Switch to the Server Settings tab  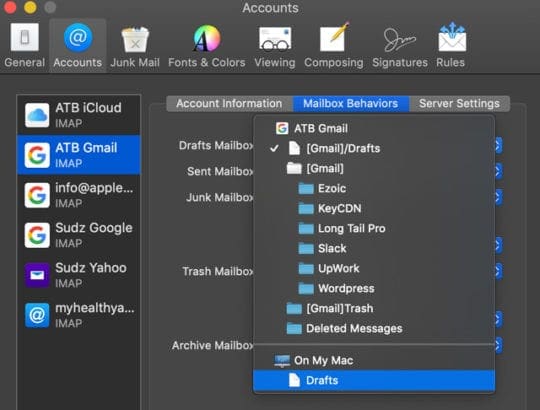pyautogui.click(x=459, y=104)
